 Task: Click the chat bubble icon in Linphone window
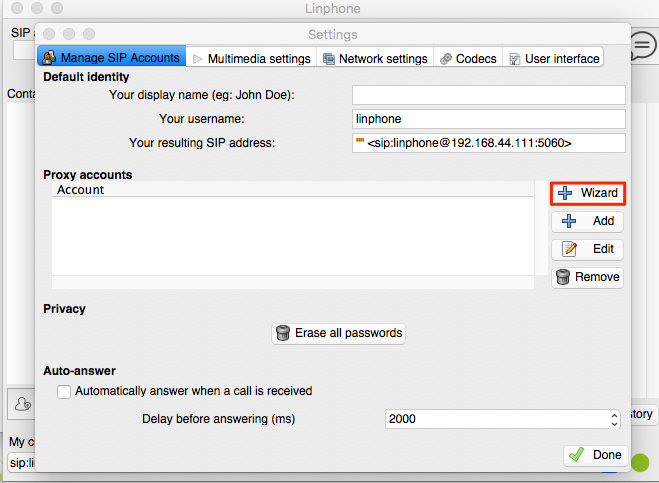[x=643, y=45]
